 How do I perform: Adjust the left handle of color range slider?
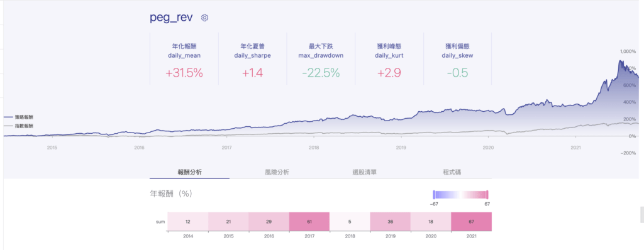434,195
